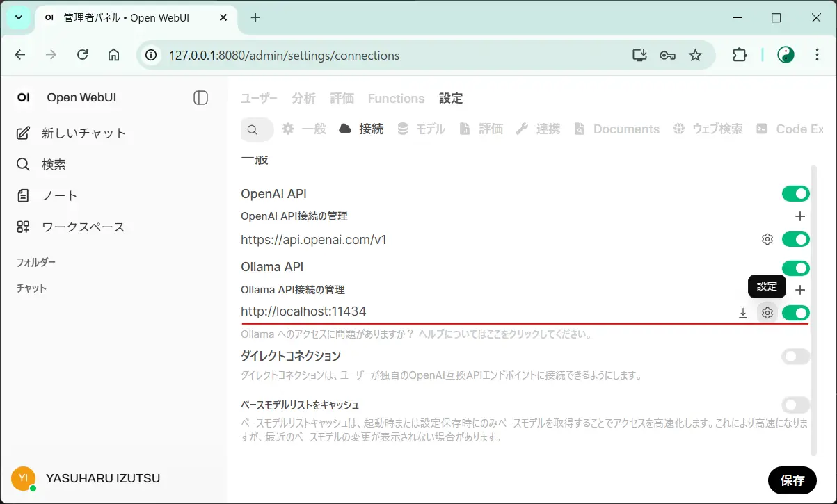This screenshot has height=504, width=837.
Task: Click the address bar URL field
Action: coord(390,55)
